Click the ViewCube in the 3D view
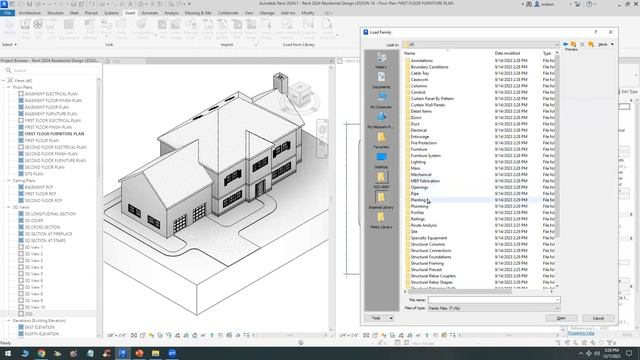Viewport: 640px width, 360px height. [x=300, y=94]
